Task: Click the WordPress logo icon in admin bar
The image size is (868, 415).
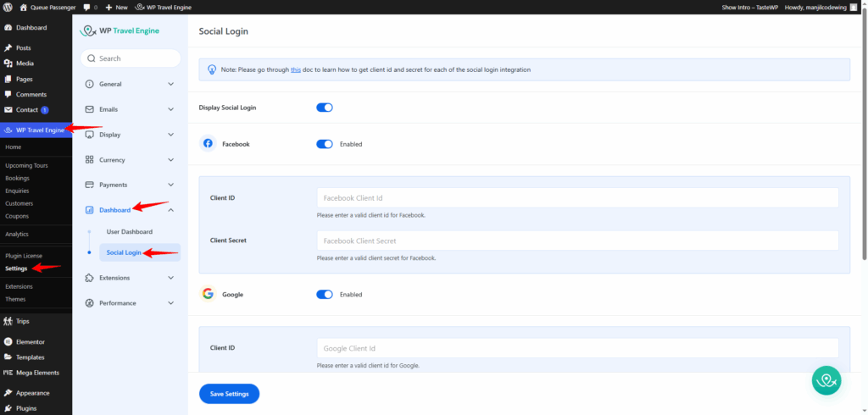Action: tap(8, 7)
